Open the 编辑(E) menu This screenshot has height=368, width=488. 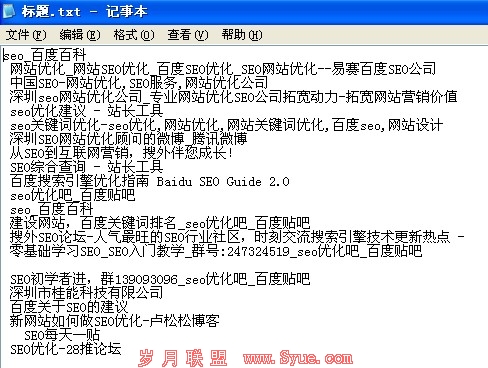(80, 35)
